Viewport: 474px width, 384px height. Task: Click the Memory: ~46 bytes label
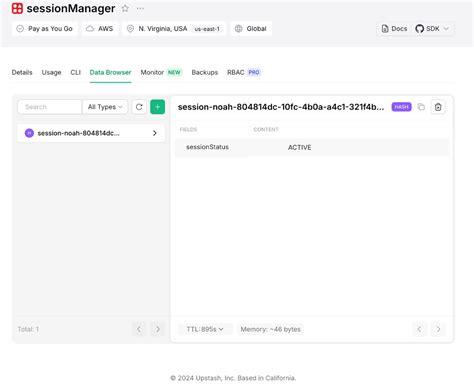pyautogui.click(x=270, y=329)
